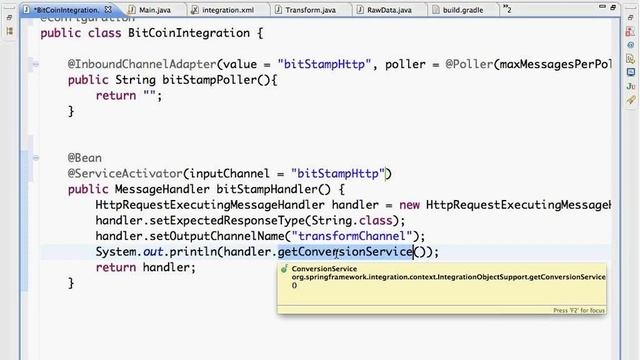Click the ConversionService tooltip heading
Image resolution: width=640 pixels, height=360 pixels.
point(324,269)
